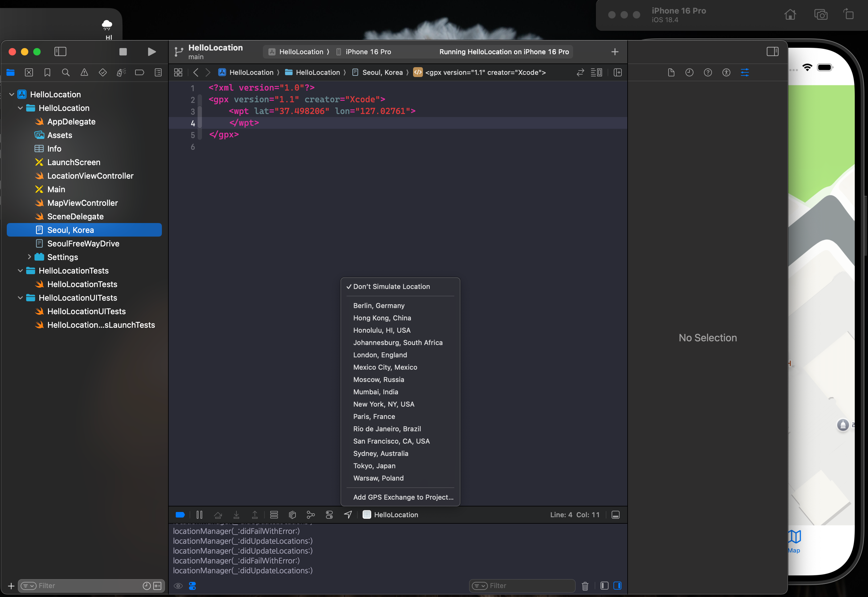This screenshot has width=868, height=597.
Task: Open LocationViewController file
Action: 90,176
